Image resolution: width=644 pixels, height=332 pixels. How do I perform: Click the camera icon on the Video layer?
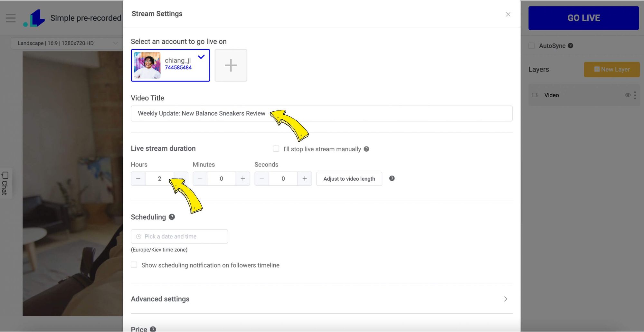tap(535, 95)
